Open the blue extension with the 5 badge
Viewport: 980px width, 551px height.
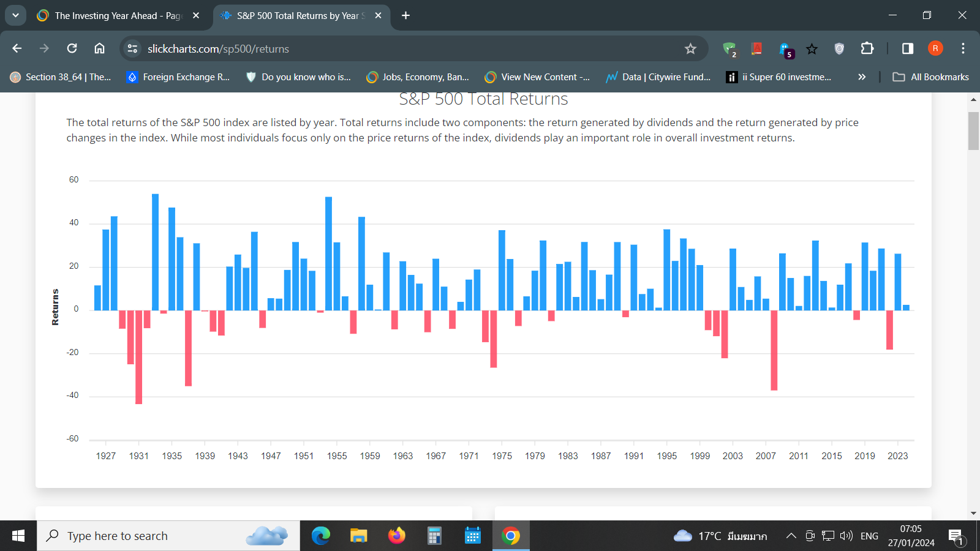pyautogui.click(x=785, y=49)
